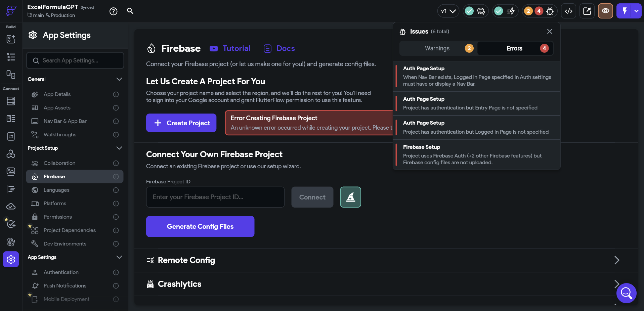Select the Firebase settings item
This screenshot has width=644, height=311.
pos(75,177)
